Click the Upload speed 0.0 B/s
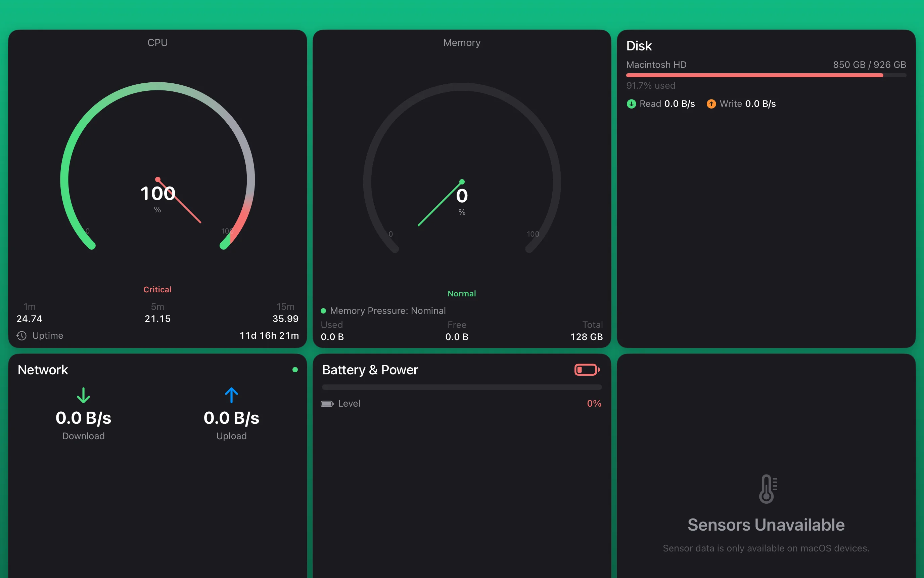Screen dimensions: 924x578 point(231,418)
